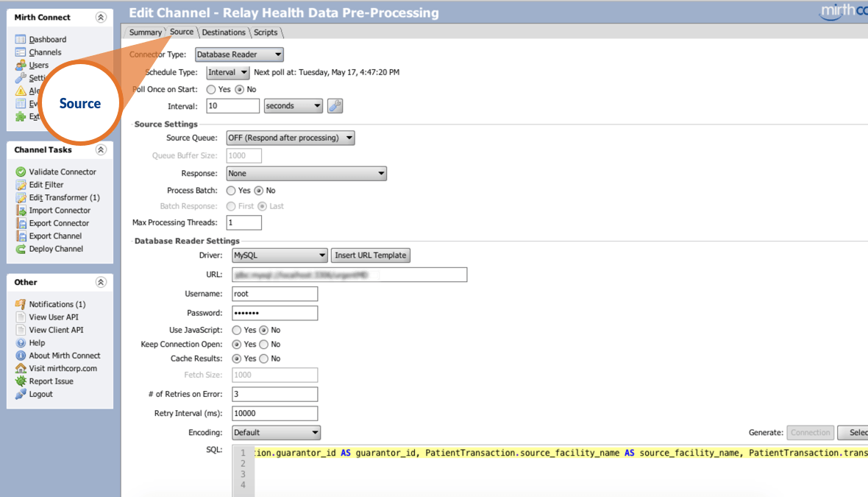
Task: Click the Report Issue bug icon
Action: pyautogui.click(x=21, y=381)
